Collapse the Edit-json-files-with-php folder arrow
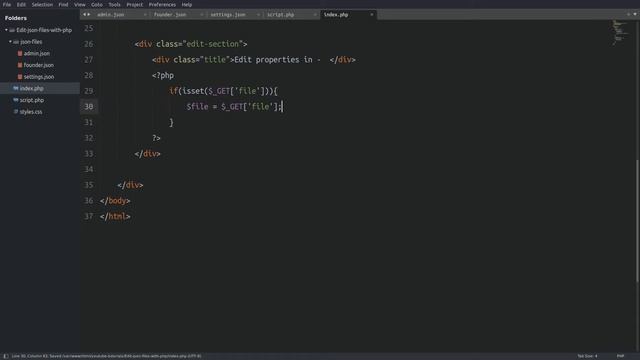640x360 pixels. coord(6,30)
